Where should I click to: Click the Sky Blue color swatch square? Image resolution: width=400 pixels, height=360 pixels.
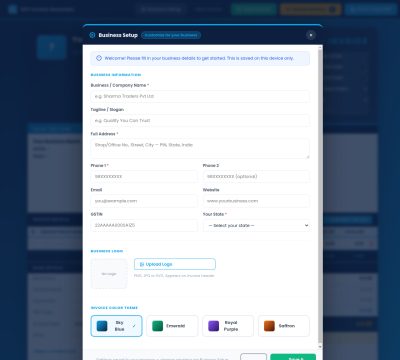click(102, 326)
